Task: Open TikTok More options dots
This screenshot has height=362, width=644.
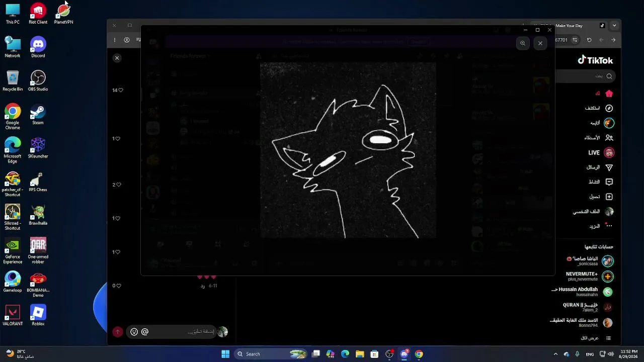Action: pos(609,226)
